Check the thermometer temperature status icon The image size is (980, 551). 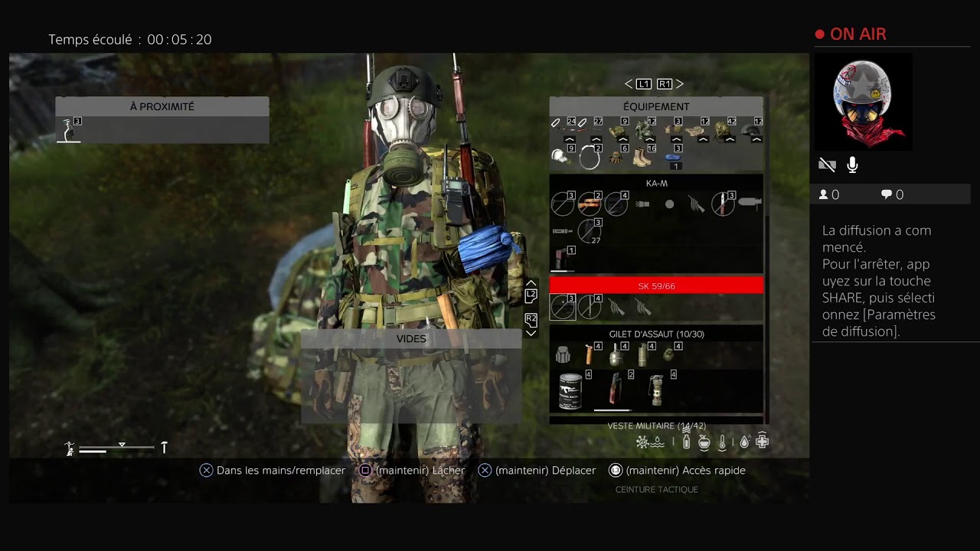click(722, 442)
